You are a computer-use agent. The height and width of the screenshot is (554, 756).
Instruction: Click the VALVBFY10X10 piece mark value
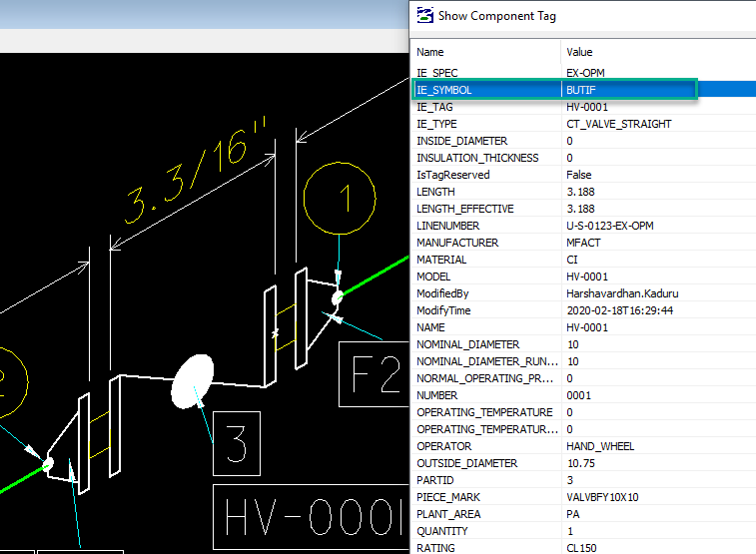(x=602, y=497)
